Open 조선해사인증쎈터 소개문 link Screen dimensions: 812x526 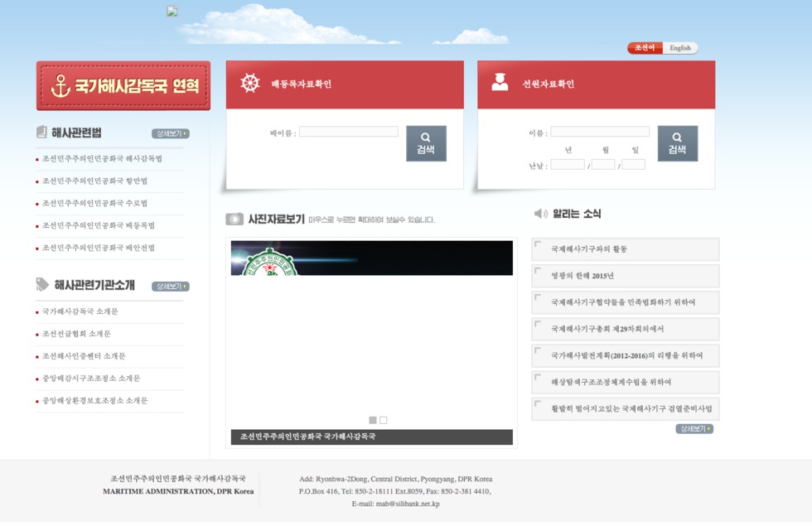pyautogui.click(x=84, y=355)
